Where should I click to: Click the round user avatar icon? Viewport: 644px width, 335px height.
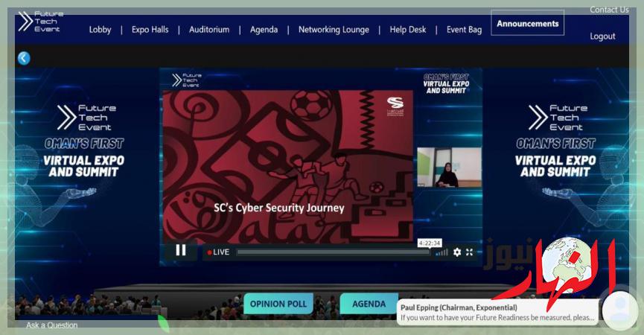pos(619,310)
